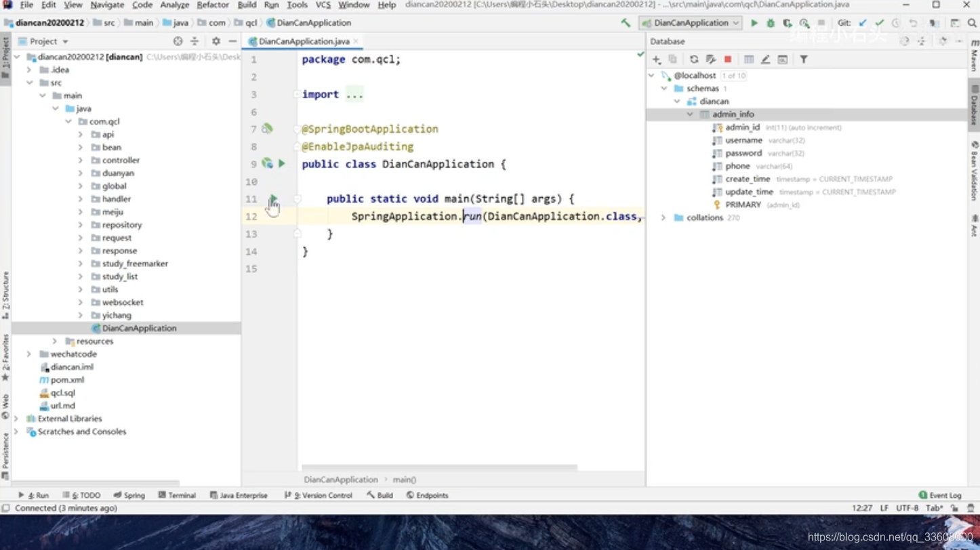
Task: Expand the .idea folder
Action: tap(29, 70)
